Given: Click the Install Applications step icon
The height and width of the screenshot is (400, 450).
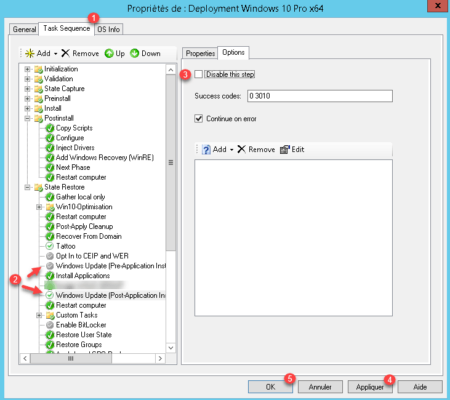Looking at the screenshot, I should tap(50, 276).
